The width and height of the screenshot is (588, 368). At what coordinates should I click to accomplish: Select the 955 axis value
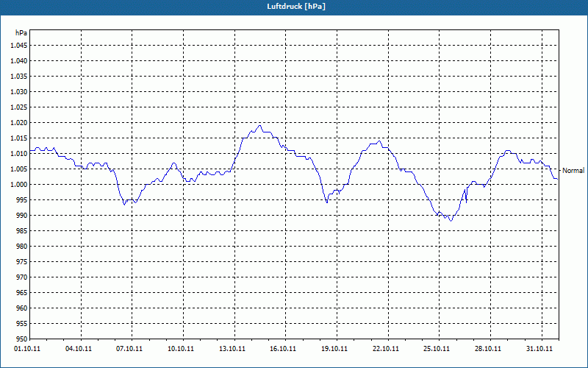pos(22,324)
